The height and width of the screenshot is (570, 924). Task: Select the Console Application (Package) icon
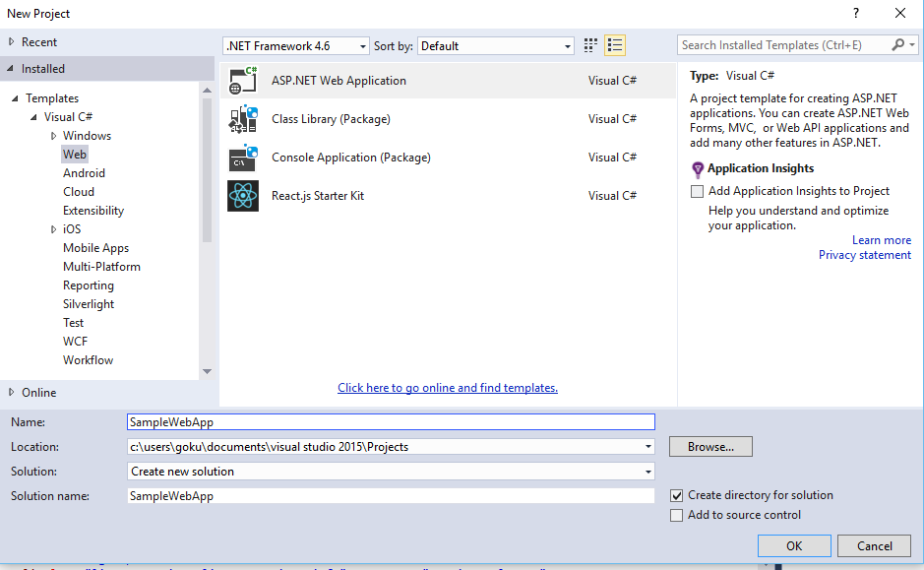[x=243, y=157]
